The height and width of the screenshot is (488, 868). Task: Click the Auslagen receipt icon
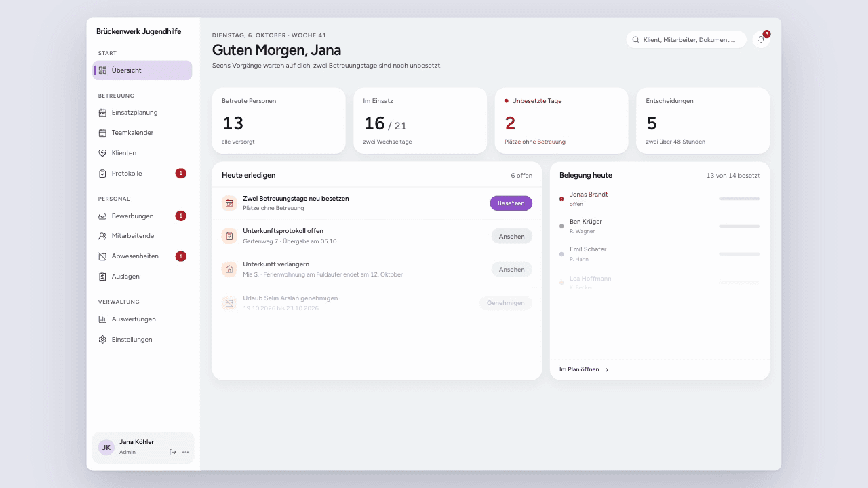(102, 277)
